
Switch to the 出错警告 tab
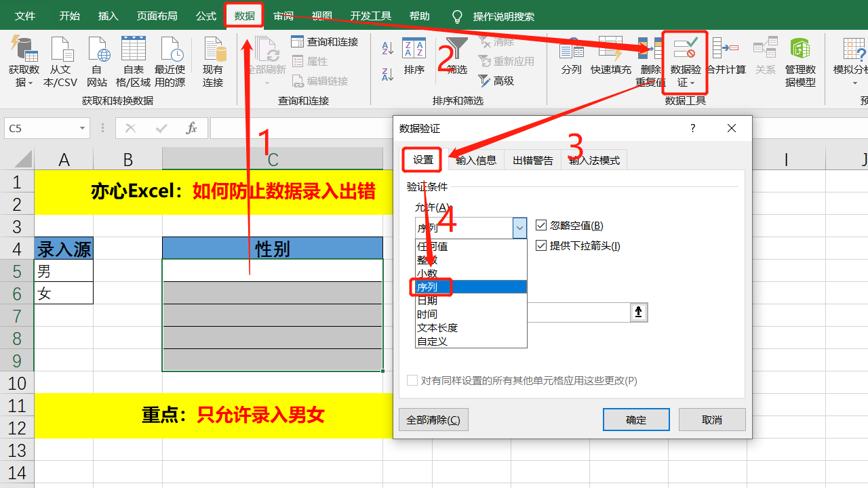[x=533, y=161]
